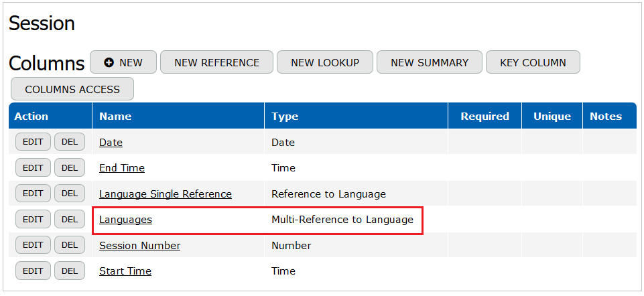644x296 pixels.
Task: Open the Language Single Reference link
Action: click(x=166, y=194)
